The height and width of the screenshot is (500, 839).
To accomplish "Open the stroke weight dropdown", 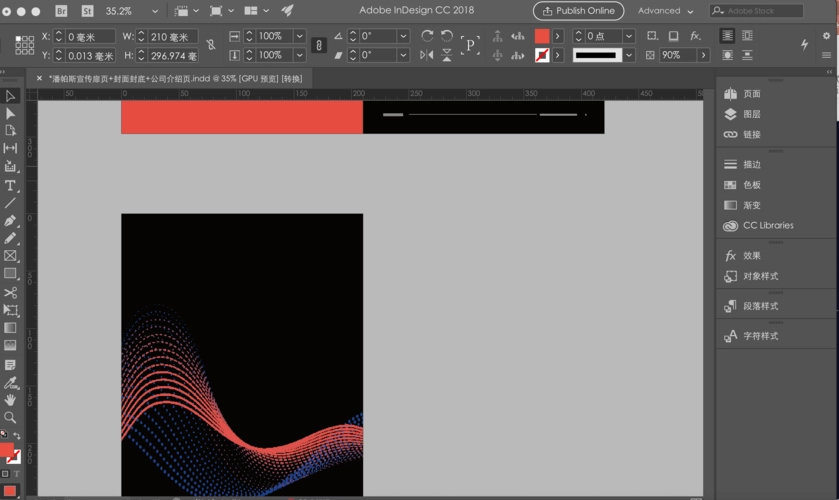I will pos(629,36).
